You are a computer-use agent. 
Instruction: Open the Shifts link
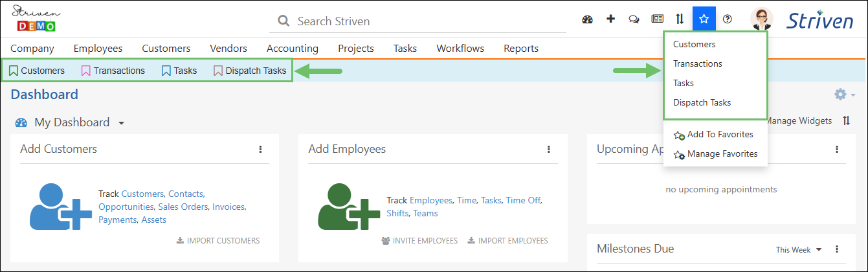397,213
